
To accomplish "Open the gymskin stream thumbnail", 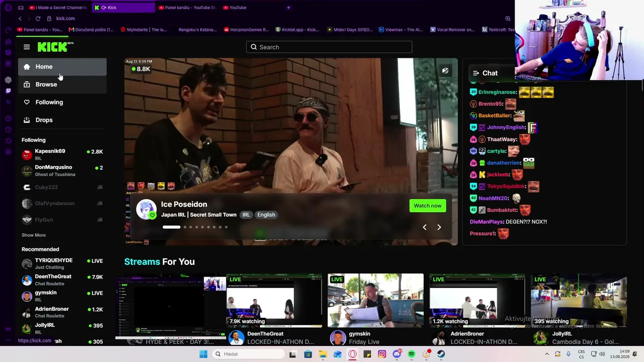I will coord(376,301).
